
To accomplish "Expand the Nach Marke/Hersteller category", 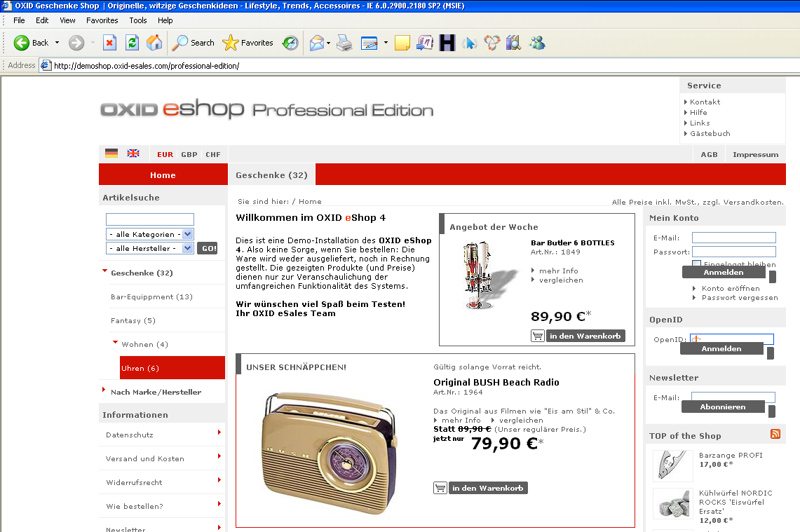I will 156,392.
